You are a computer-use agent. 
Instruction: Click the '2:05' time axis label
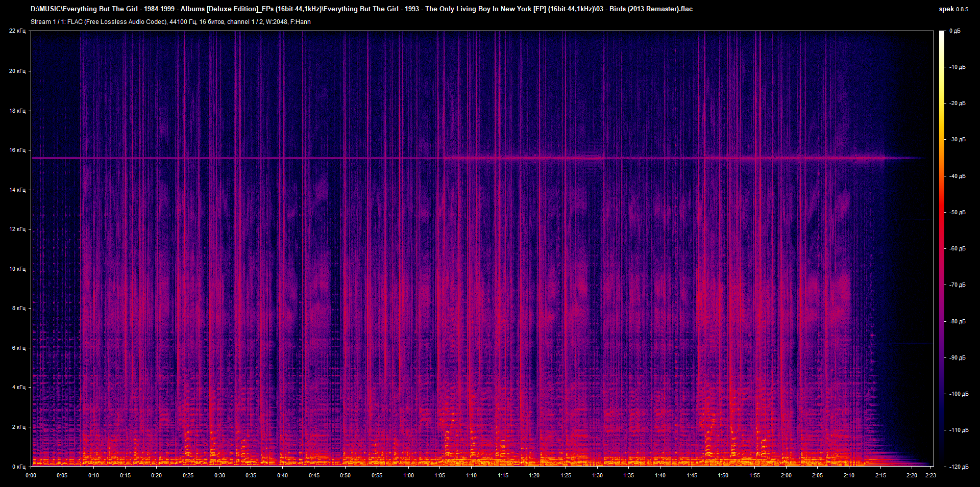(x=818, y=475)
